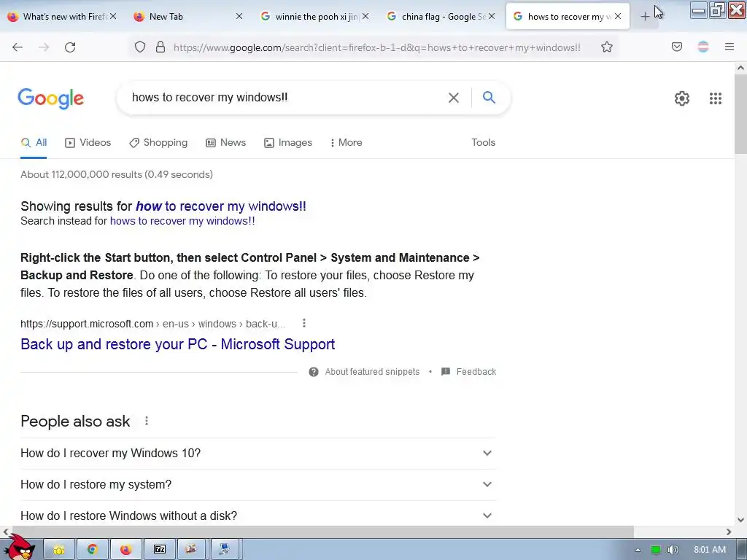747x560 pixels.
Task: Open Save to Pocket button
Action: pos(676,47)
